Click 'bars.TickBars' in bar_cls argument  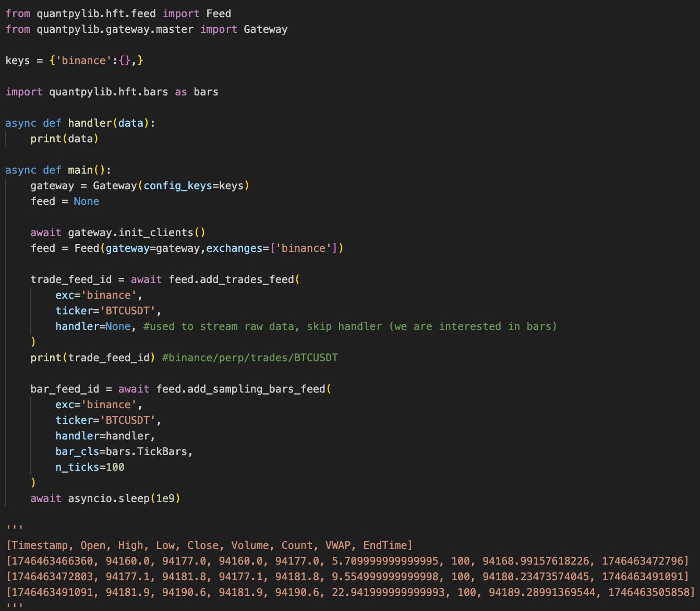147,451
